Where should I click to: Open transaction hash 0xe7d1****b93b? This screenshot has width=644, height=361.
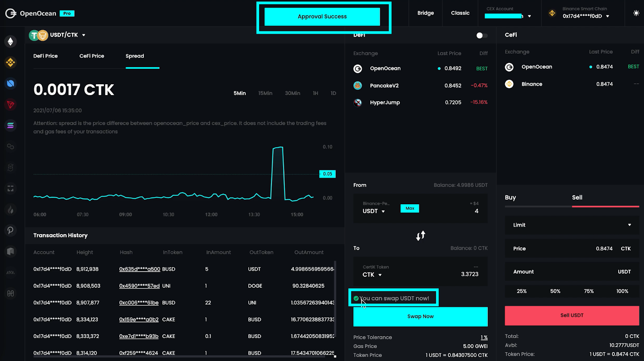[x=139, y=336]
